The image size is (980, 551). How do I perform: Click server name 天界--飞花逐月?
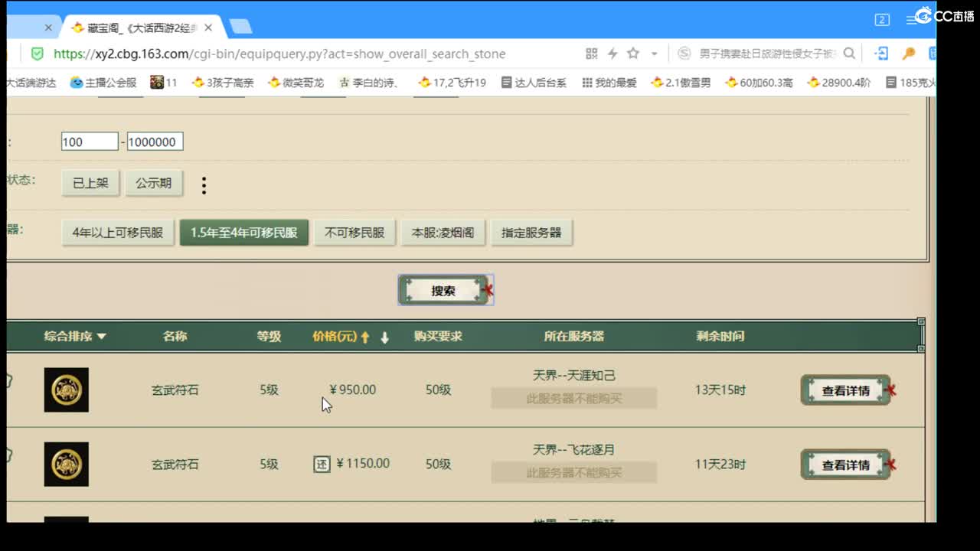pos(574,449)
